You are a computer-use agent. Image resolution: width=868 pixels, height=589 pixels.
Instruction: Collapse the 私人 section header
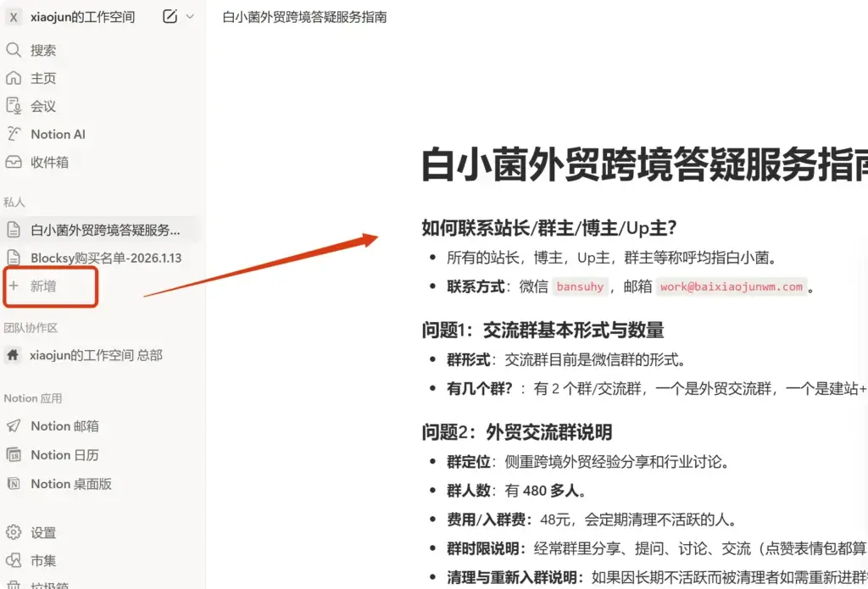14,203
